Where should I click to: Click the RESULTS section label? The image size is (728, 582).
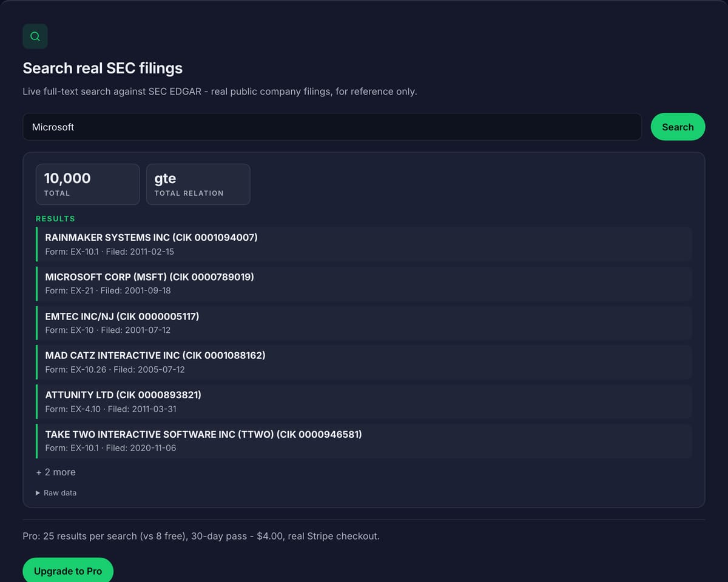pos(55,219)
